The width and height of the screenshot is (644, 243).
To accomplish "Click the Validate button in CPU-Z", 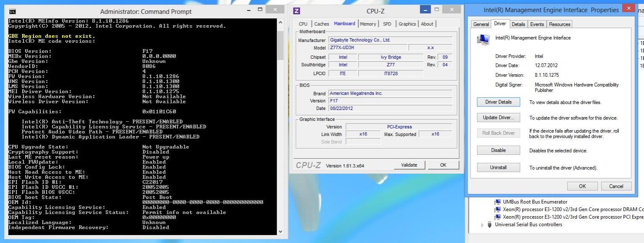I will point(409,165).
